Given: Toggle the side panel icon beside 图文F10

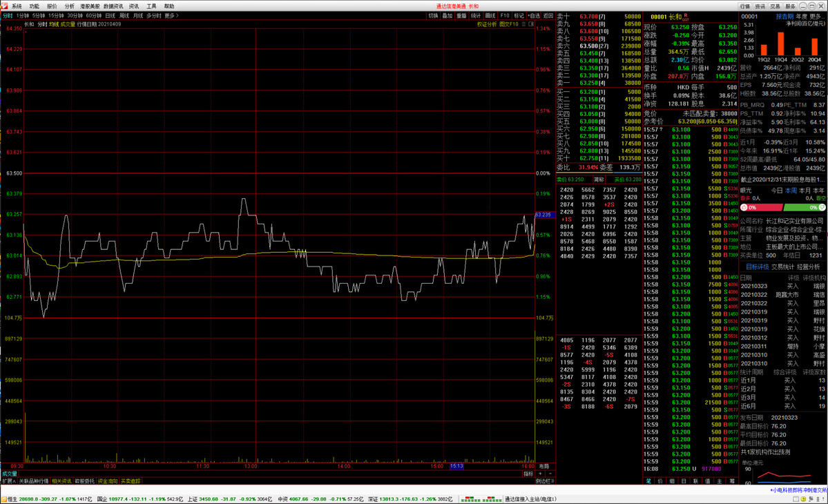Looking at the screenshot, I should [x=531, y=24].
